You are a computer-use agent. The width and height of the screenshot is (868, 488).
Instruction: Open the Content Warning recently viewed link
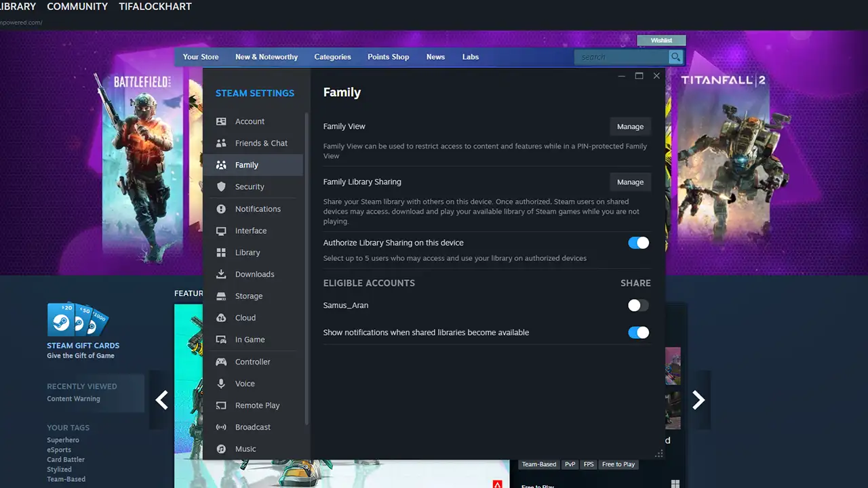point(73,399)
